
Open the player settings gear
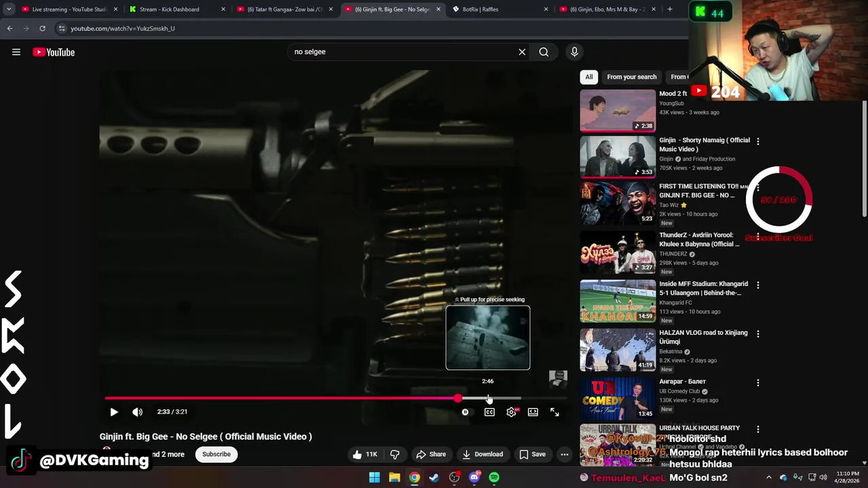511,412
